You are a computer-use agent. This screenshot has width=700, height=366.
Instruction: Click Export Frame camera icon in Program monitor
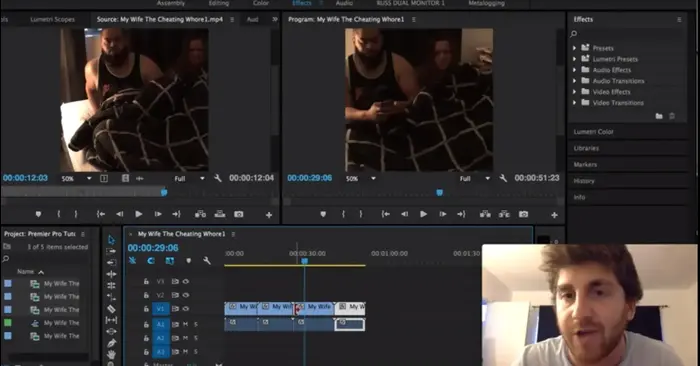[x=523, y=214]
